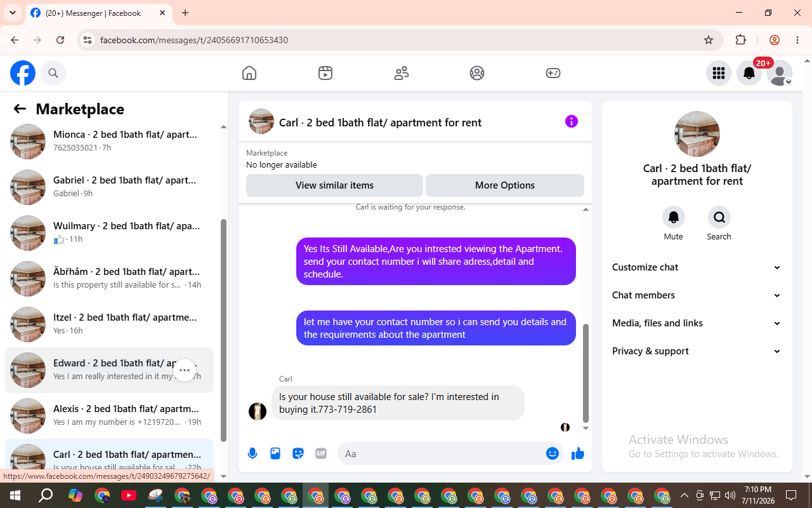Open the Gaming icon in top navigation

click(x=553, y=73)
